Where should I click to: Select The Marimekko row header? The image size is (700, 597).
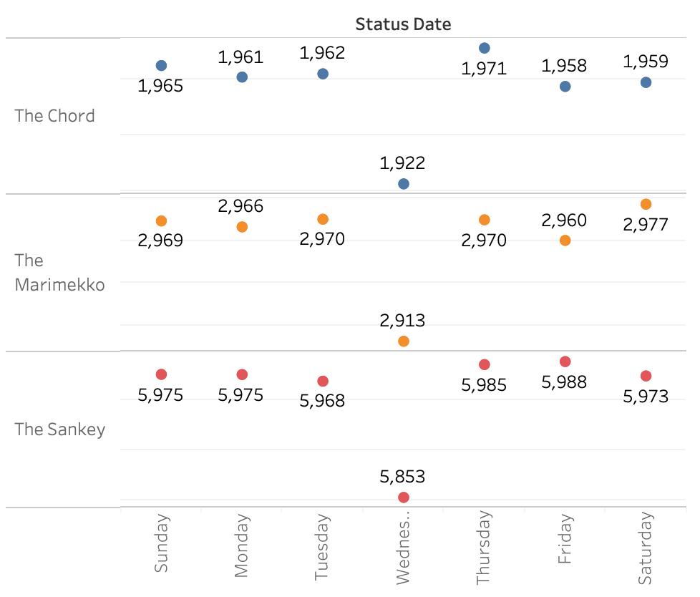(x=59, y=273)
